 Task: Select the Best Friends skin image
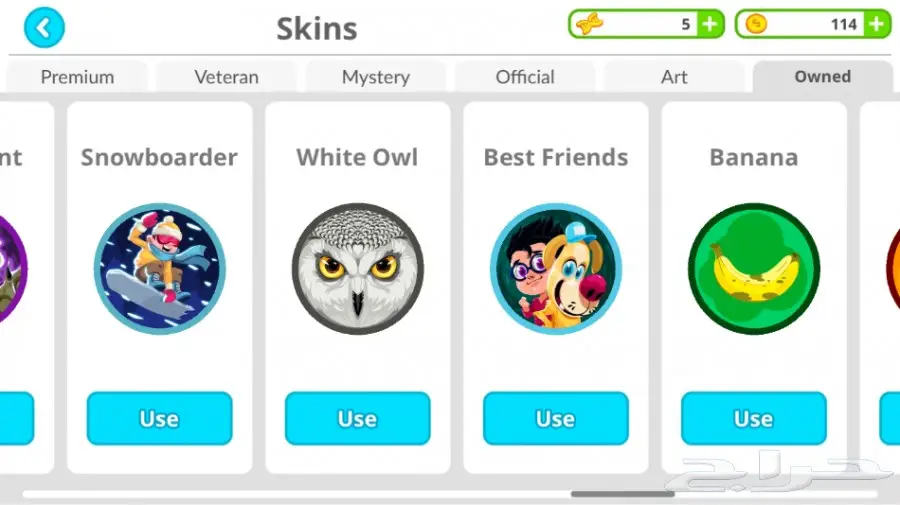(556, 269)
